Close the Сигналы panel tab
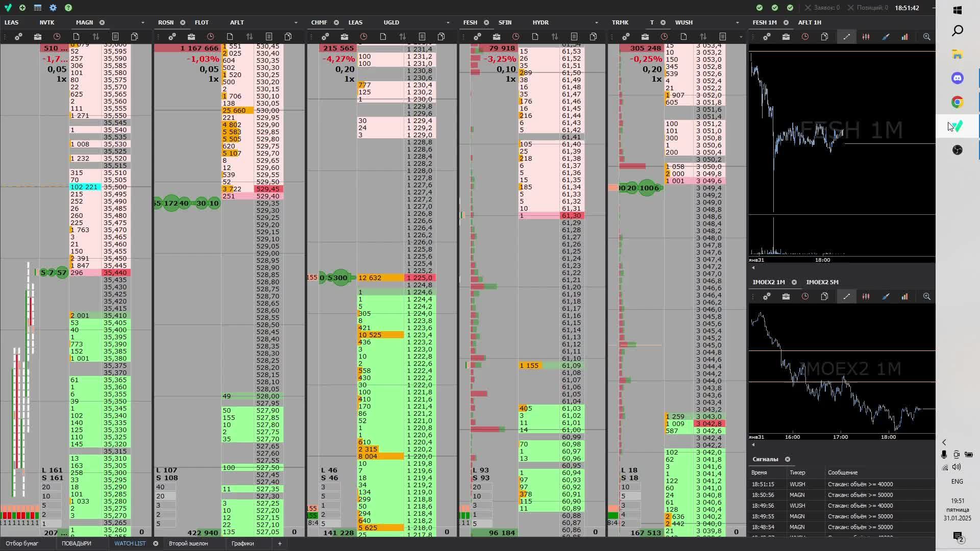The width and height of the screenshot is (980, 551). [788, 459]
